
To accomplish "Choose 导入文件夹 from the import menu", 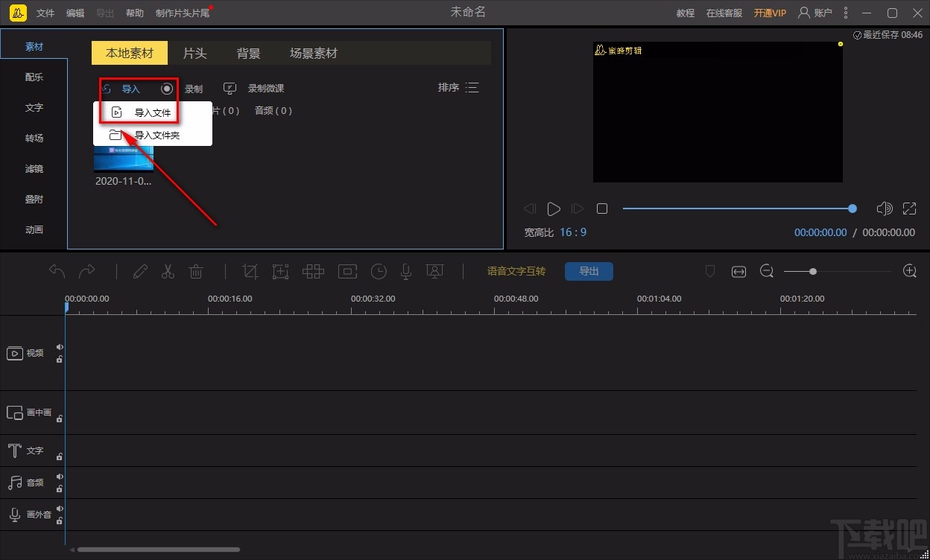I will (x=156, y=136).
